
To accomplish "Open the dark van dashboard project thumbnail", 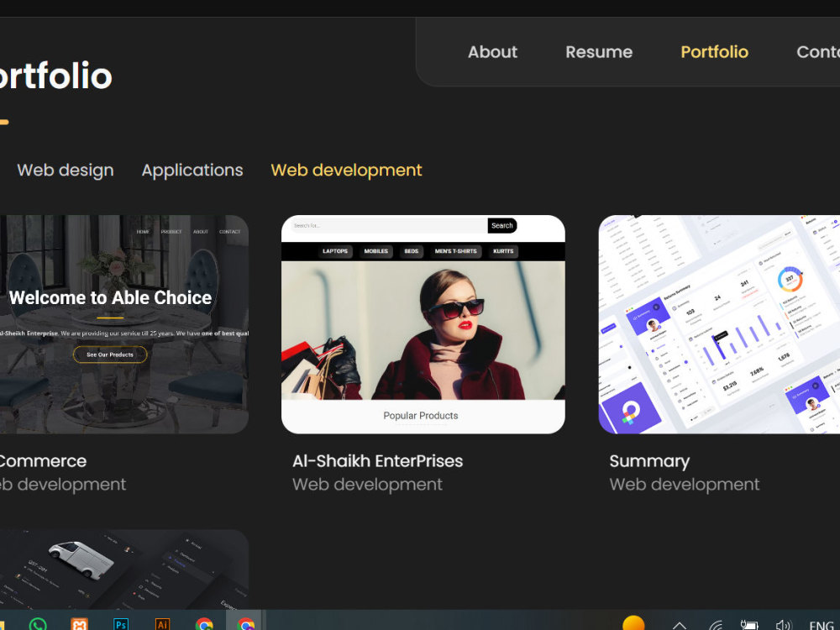I will tap(124, 570).
